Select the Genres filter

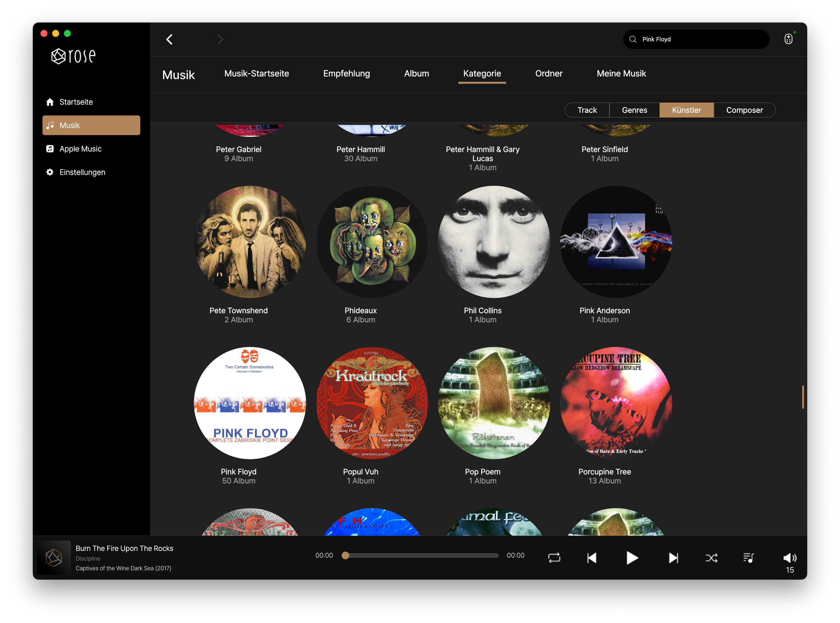(x=635, y=110)
